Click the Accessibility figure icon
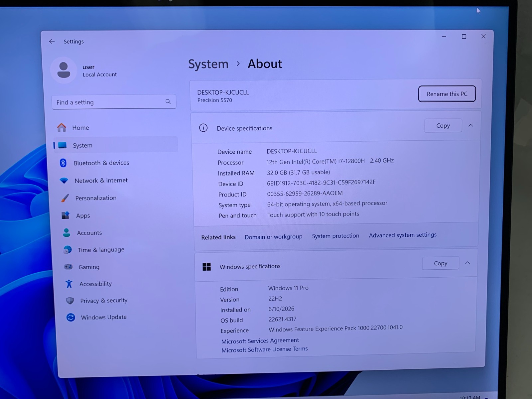This screenshot has height=399, width=532. point(69,284)
